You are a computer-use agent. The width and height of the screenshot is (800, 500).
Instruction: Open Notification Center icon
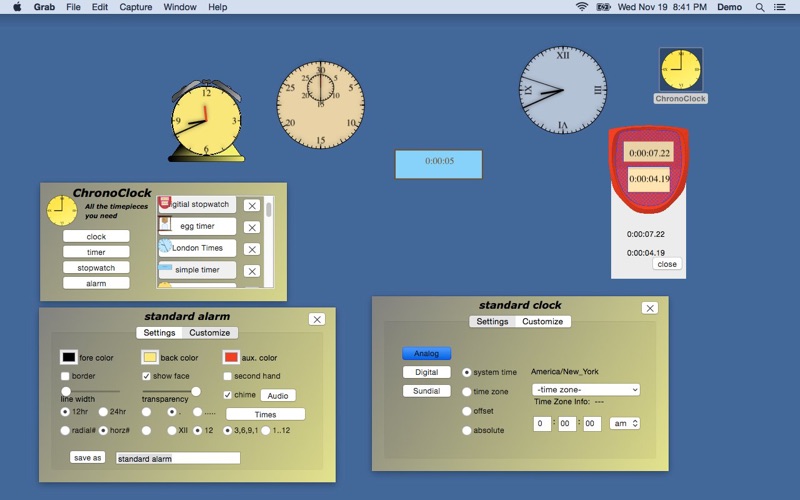tap(780, 7)
